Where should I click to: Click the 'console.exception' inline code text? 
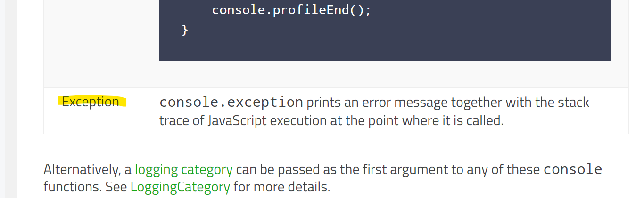coord(231,102)
